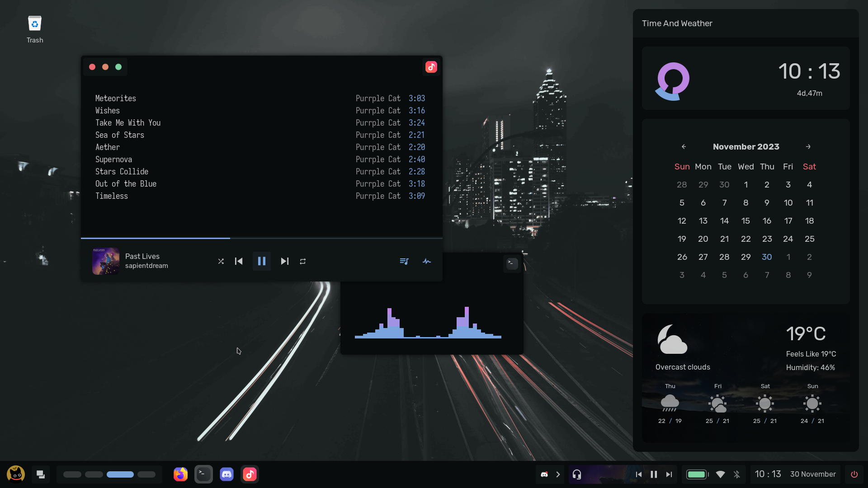Pause playback from the taskbar media widget
Image resolution: width=868 pixels, height=488 pixels.
(654, 474)
